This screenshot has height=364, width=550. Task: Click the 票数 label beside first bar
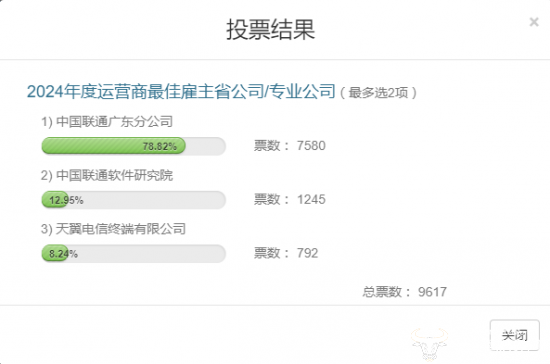pos(267,146)
